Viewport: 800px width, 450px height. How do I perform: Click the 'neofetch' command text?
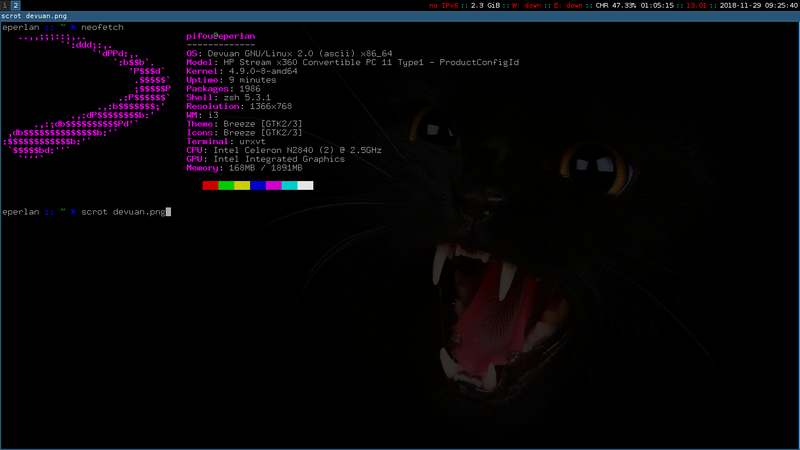[x=101, y=28]
